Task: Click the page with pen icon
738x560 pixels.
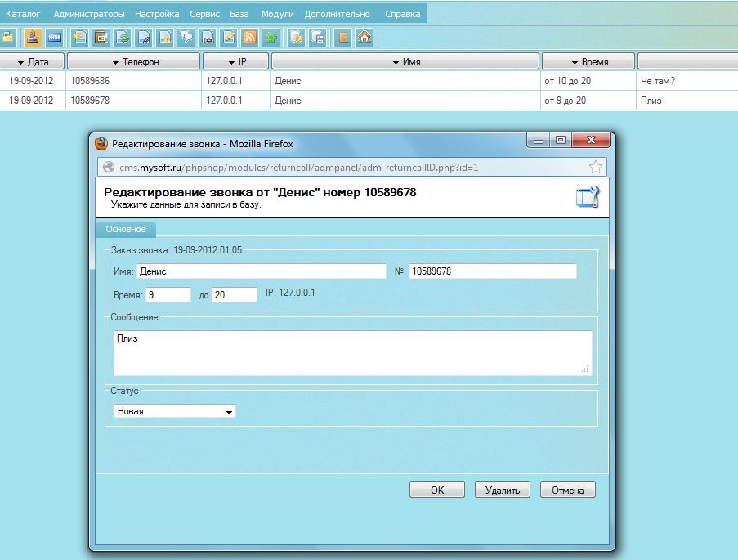Action: click(144, 38)
